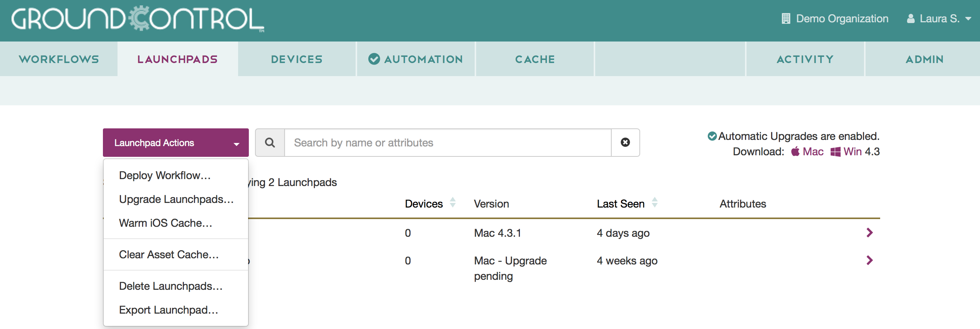Open the upgrade pending launchpad row chevron

(869, 260)
